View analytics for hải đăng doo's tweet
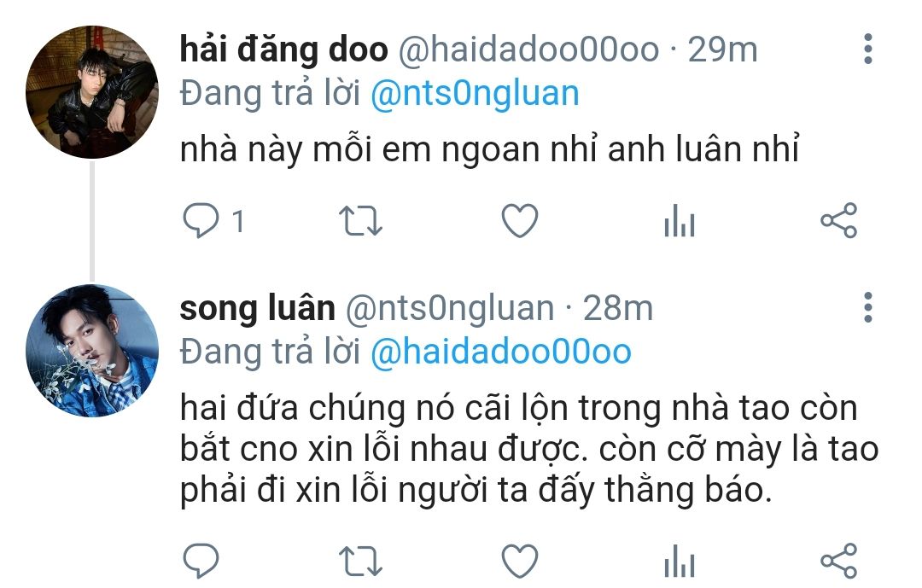 click(x=680, y=220)
